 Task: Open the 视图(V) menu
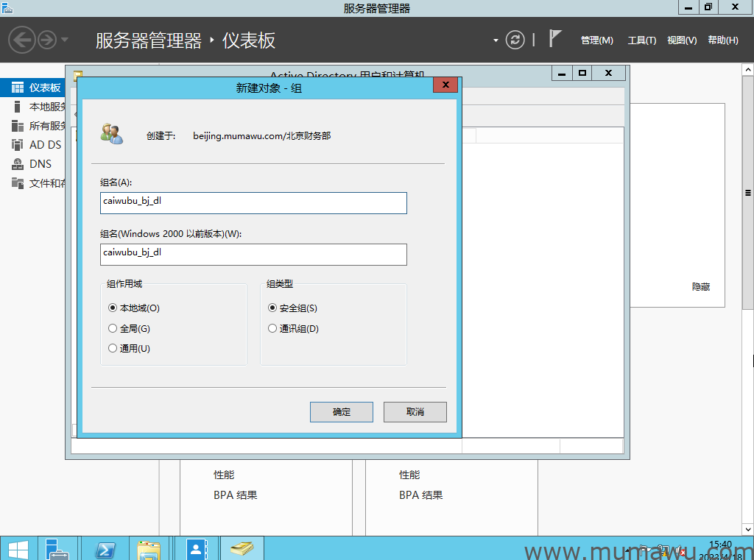(680, 40)
